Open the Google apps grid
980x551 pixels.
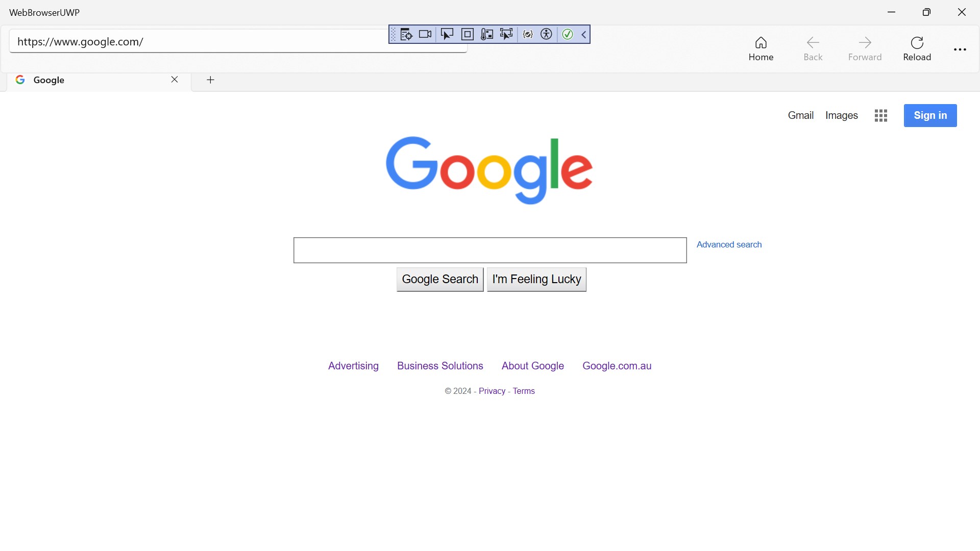coord(881,116)
